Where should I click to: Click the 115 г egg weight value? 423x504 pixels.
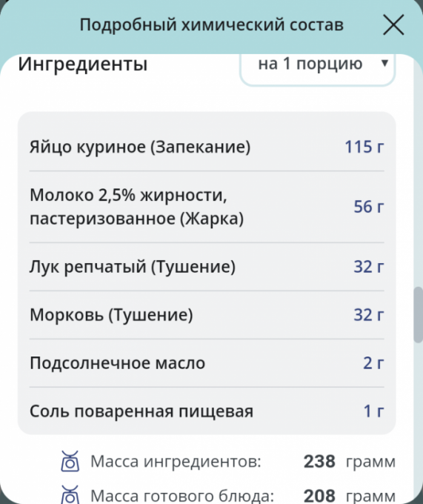[x=364, y=147]
